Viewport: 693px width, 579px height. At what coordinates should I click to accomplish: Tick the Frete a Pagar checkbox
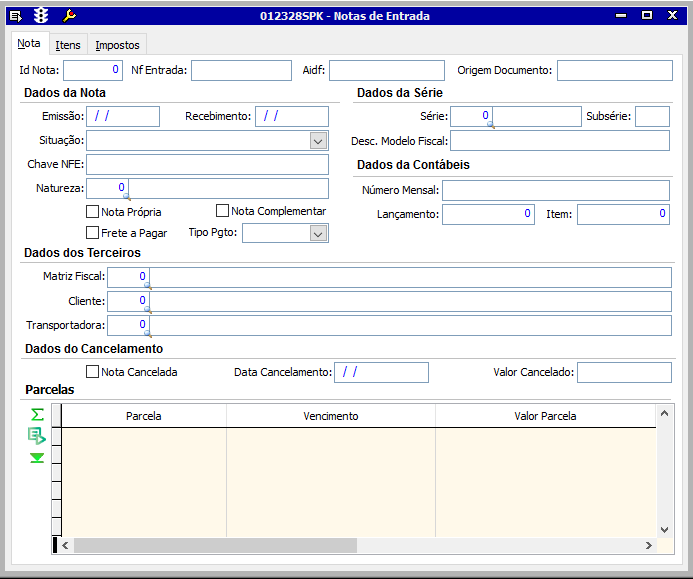93,233
